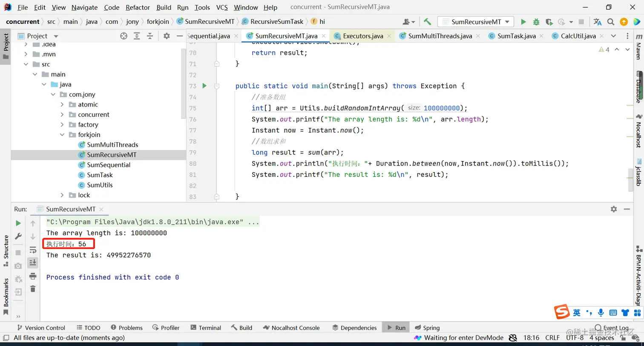Click the CRLF line separator in status bar
Screen dimensions: 644x346
pyautogui.click(x=552, y=337)
